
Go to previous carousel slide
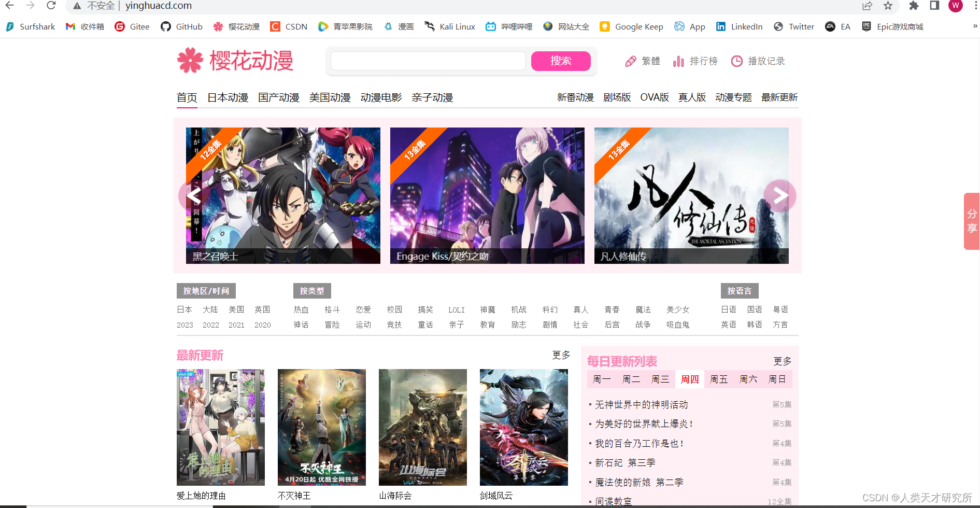coord(194,195)
